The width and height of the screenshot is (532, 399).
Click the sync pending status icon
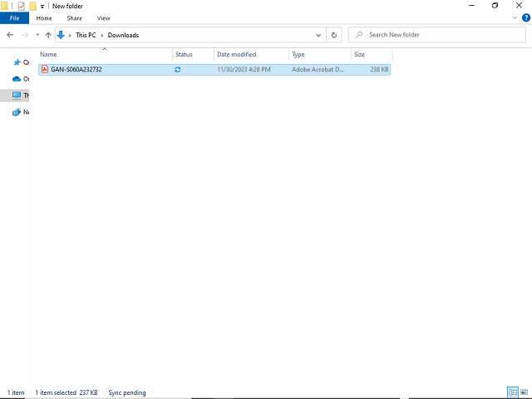click(177, 70)
